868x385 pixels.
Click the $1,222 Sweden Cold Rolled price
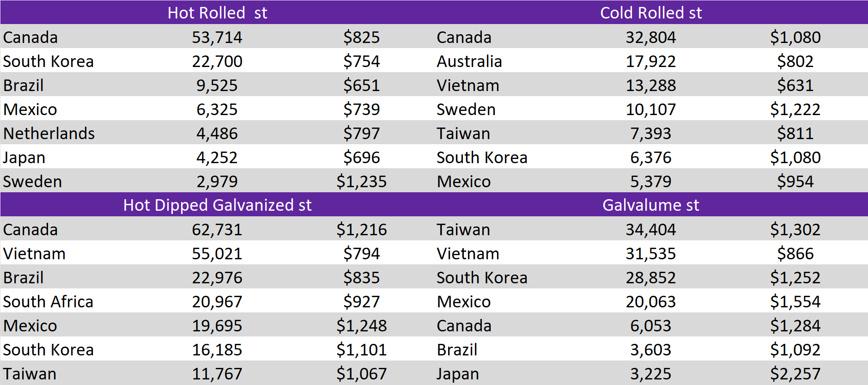(x=795, y=109)
